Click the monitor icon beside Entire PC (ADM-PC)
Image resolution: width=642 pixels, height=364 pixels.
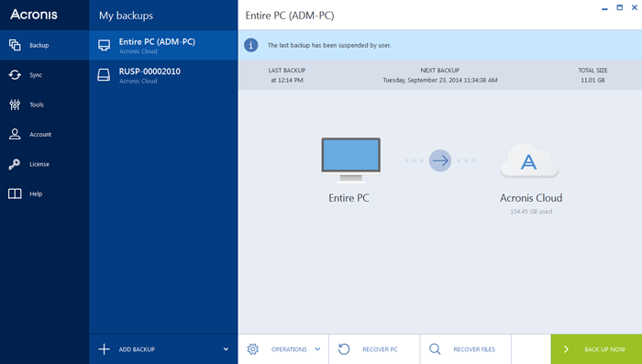point(104,45)
